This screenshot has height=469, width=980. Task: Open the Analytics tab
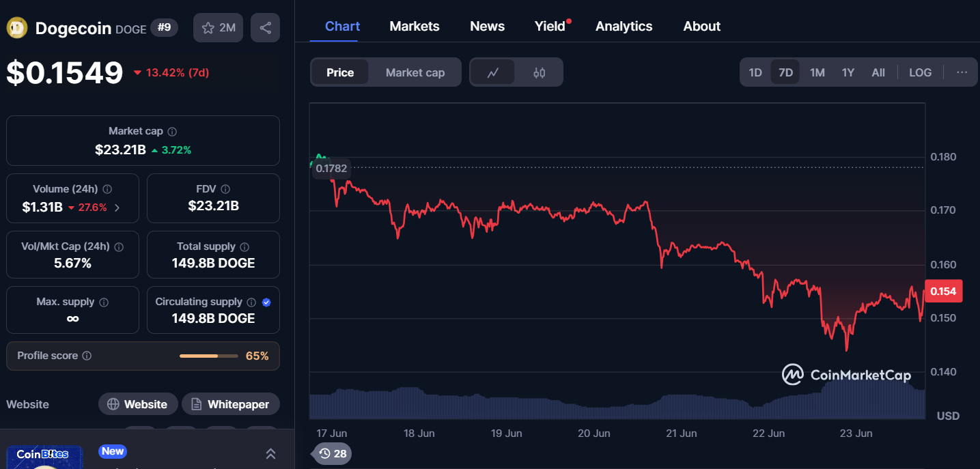tap(624, 26)
